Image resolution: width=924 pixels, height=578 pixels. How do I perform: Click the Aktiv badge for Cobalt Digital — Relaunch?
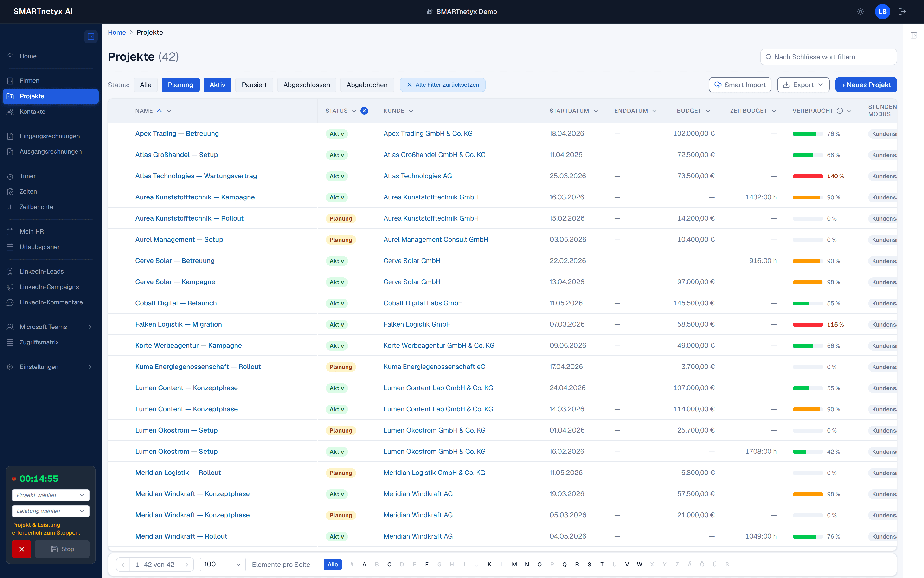[336, 303]
